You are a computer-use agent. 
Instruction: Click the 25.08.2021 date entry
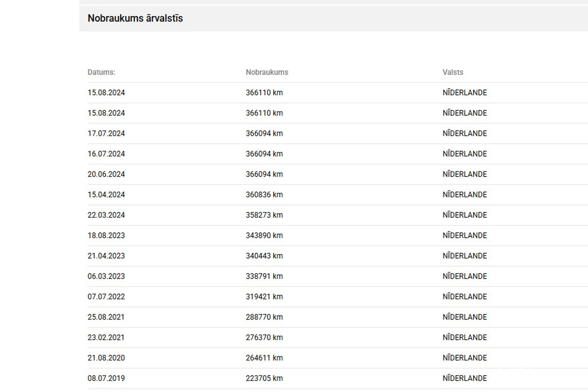pyautogui.click(x=106, y=317)
